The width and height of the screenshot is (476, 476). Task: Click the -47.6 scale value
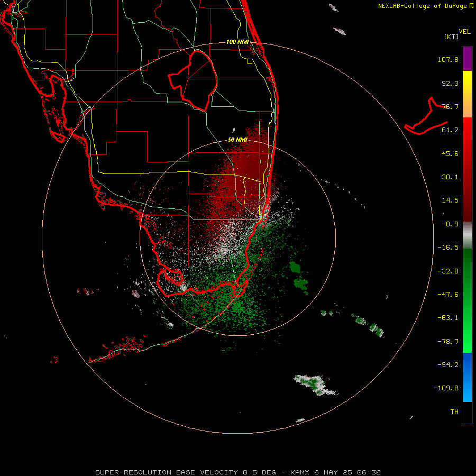[448, 295]
